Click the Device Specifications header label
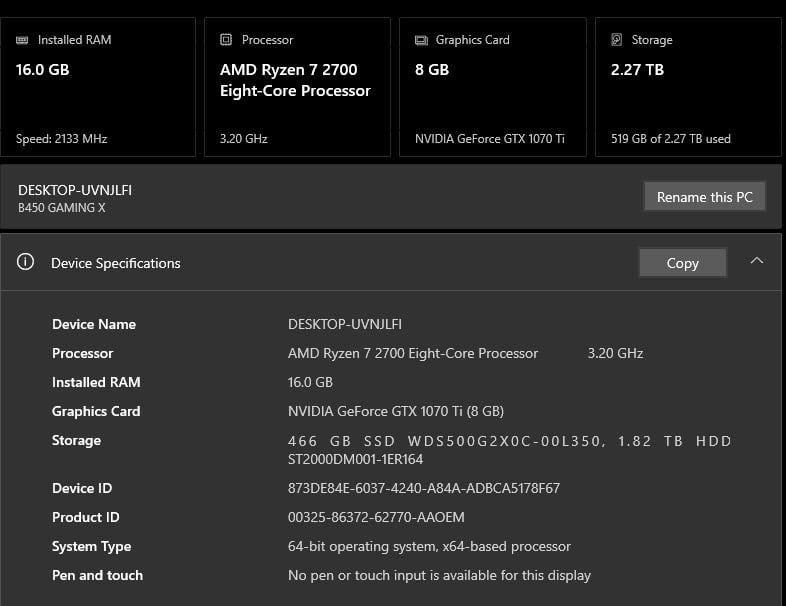The image size is (786, 606). click(116, 263)
